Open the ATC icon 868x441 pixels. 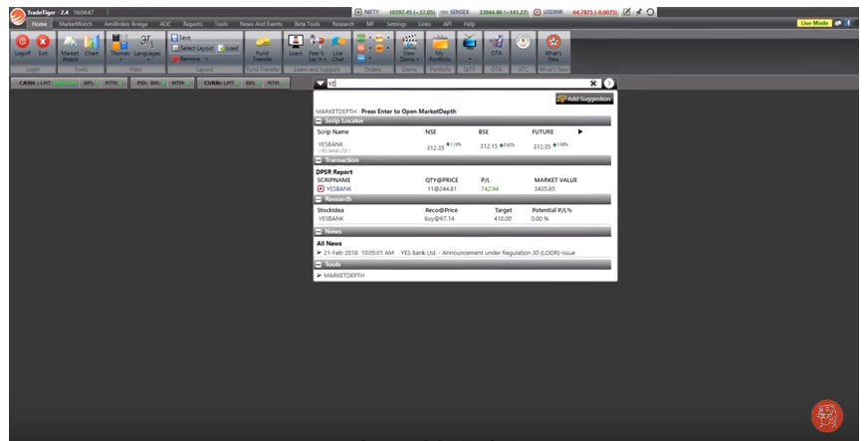pos(524,43)
